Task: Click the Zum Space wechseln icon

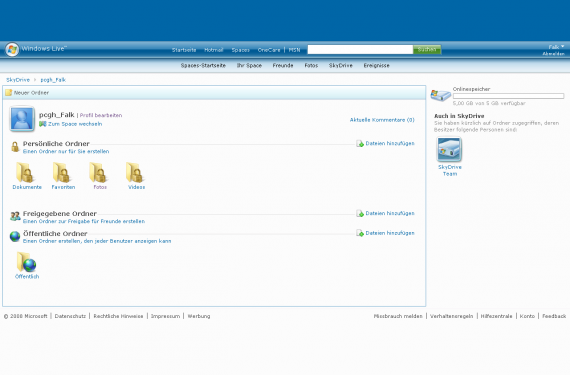Action: (x=43, y=124)
